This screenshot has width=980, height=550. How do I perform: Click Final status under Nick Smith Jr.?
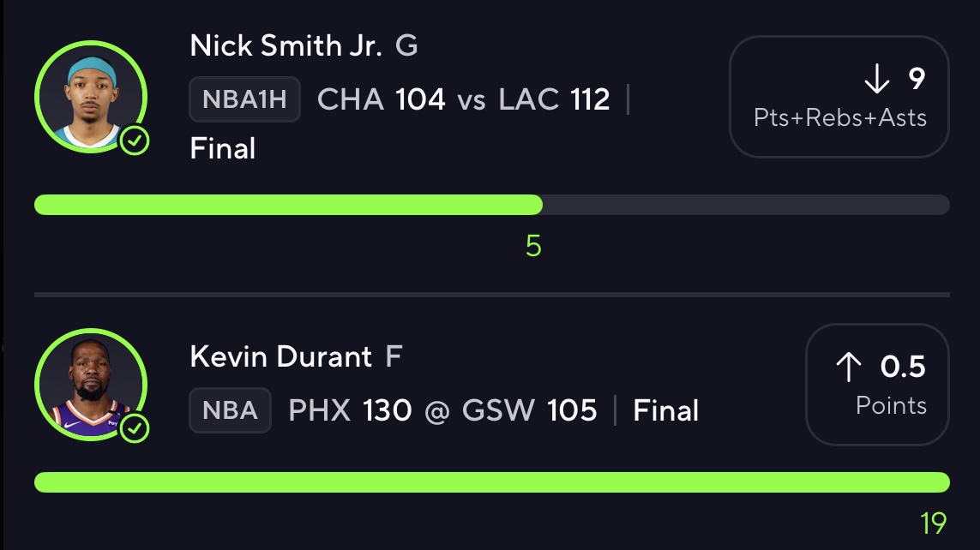point(223,148)
